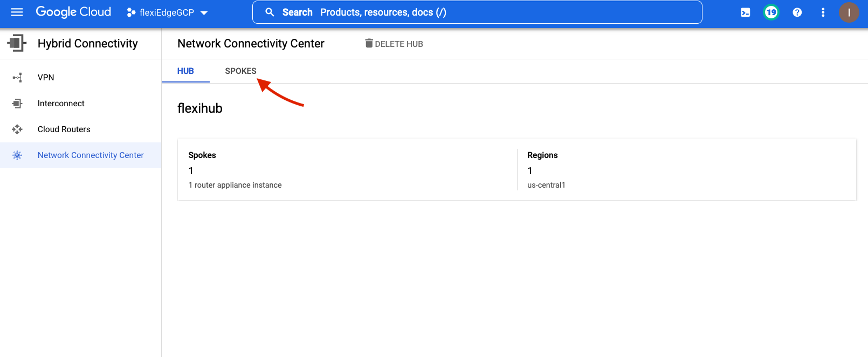Click the Spokes count summary card
The image size is (868, 357).
tap(347, 170)
